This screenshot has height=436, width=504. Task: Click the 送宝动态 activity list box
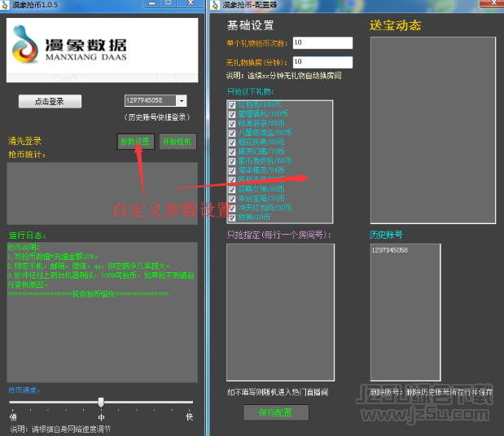click(432, 130)
